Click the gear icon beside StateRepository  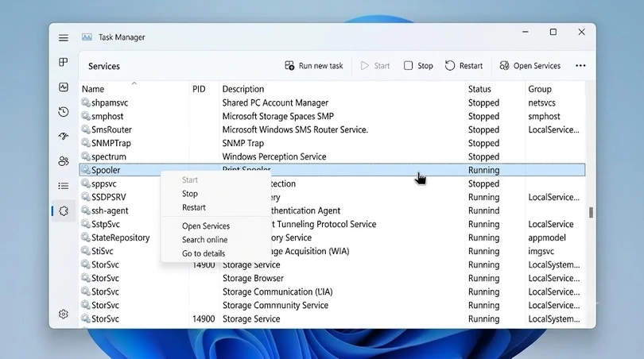(x=85, y=237)
